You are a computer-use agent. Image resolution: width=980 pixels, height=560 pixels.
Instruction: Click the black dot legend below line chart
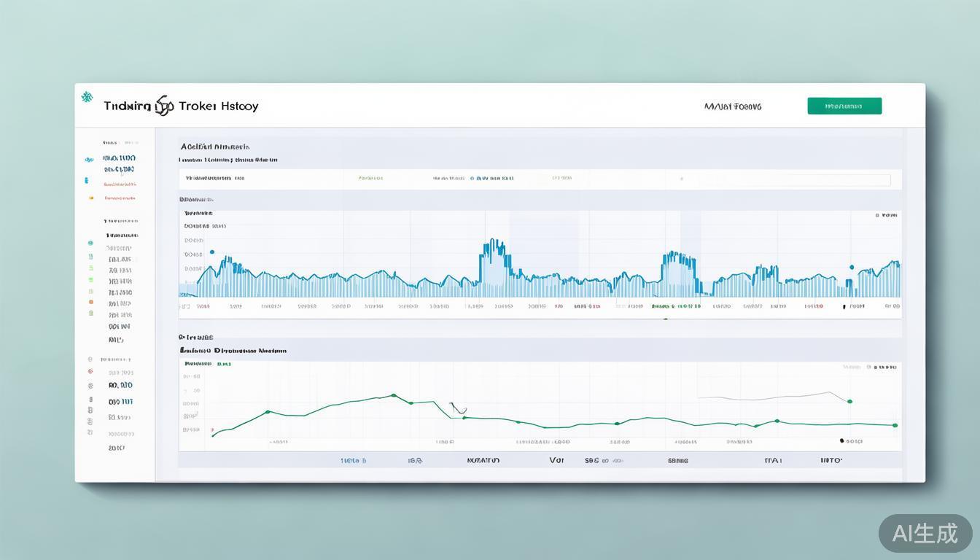[841, 440]
